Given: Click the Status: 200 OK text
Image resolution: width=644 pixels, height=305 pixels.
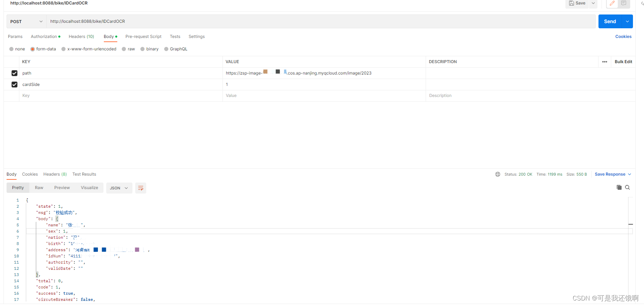Looking at the screenshot, I should [518, 174].
